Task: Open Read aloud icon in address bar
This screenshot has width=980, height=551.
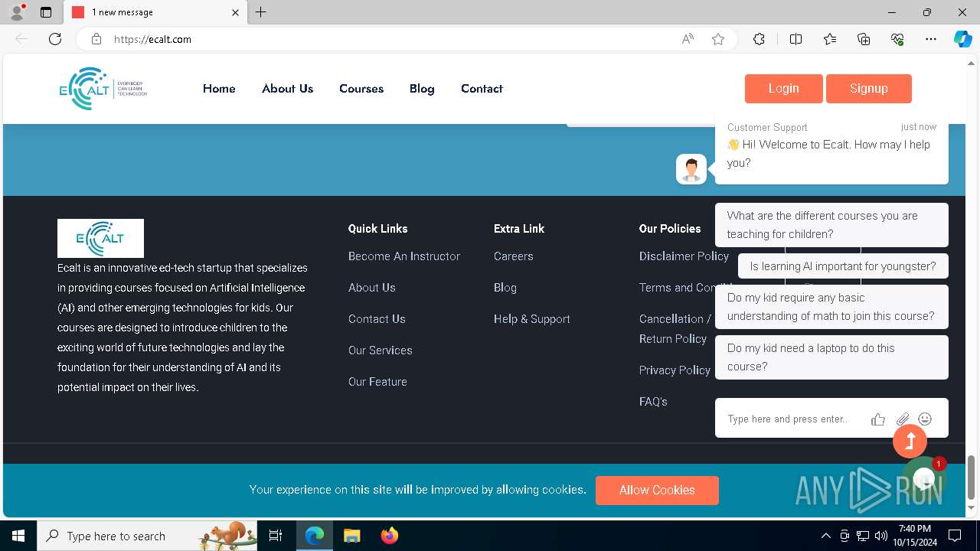Action: 688,39
